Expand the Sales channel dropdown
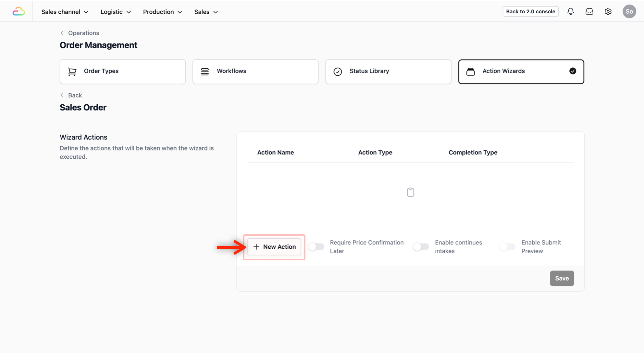This screenshot has width=644, height=353. pos(65,12)
